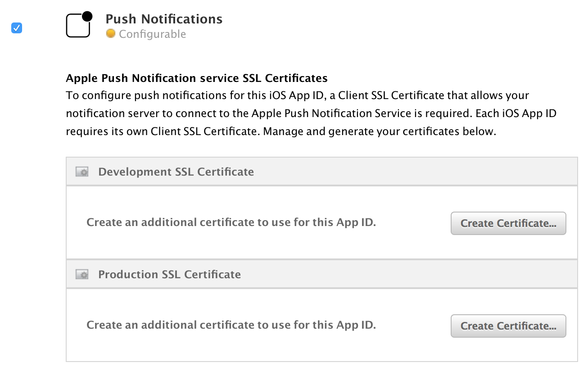Create Certificate for Production SSL
588x371 pixels.
(508, 326)
